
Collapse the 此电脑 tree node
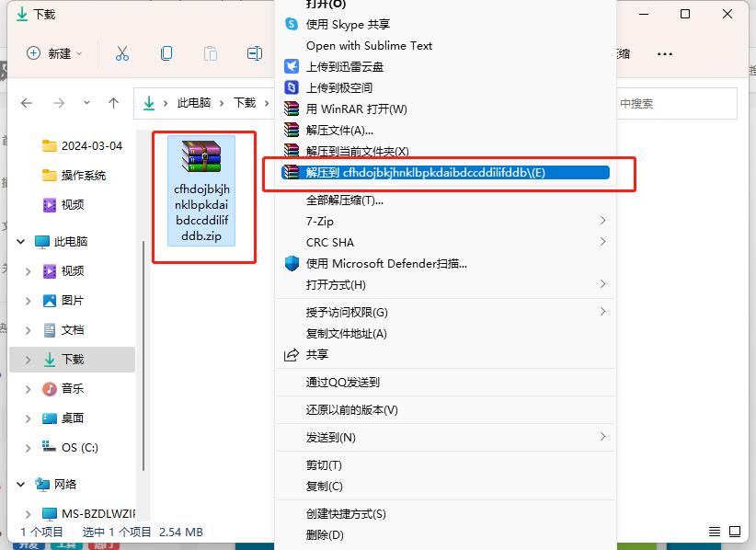click(20, 243)
